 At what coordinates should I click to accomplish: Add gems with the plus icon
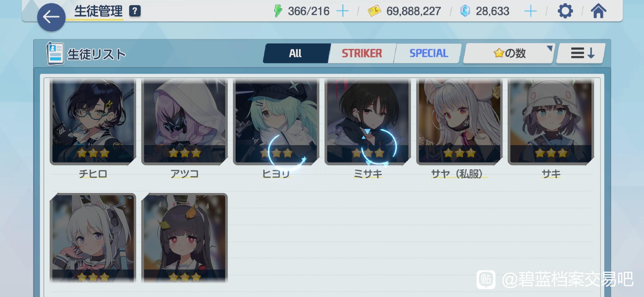click(x=530, y=11)
